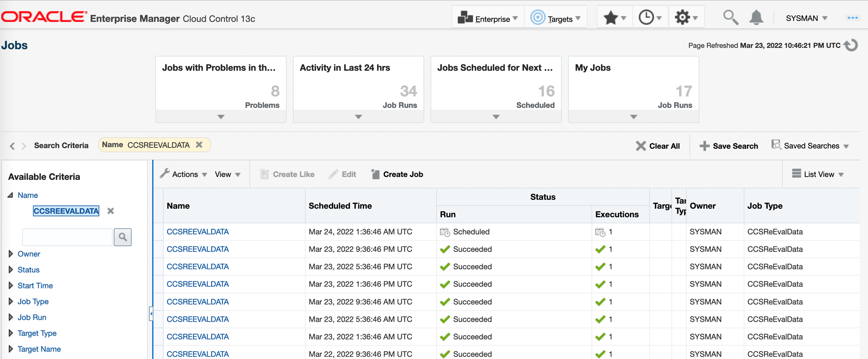This screenshot has width=868, height=359.
Task: Expand the Jobs with Problems tile
Action: coord(221,117)
